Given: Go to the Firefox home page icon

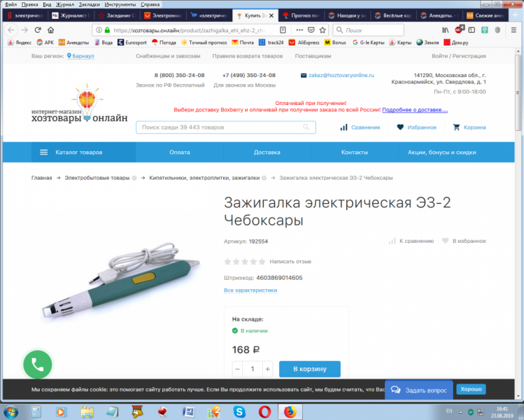Looking at the screenshot, I should pos(50,30).
